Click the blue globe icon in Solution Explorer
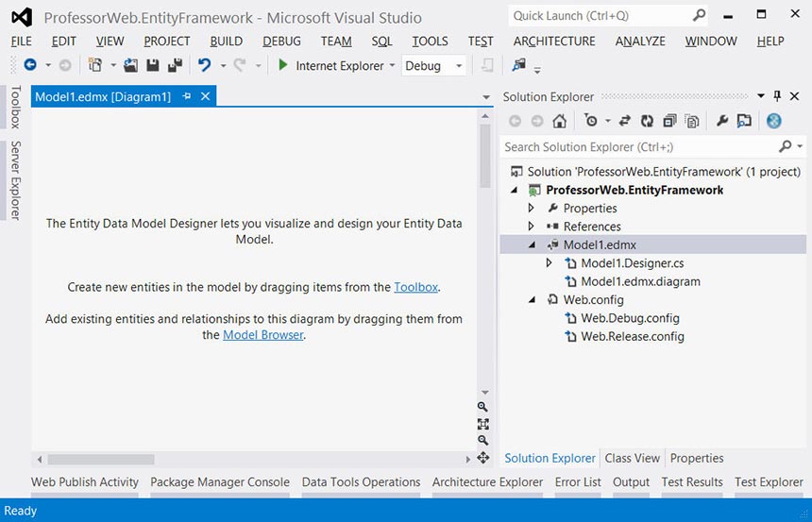Viewport: 812px width, 522px height. pyautogui.click(x=773, y=121)
